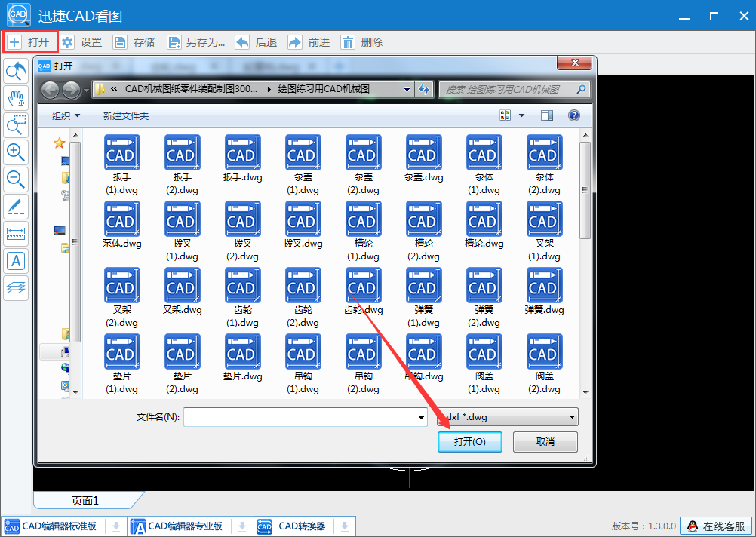756x537 pixels.
Task: Download CAD编辑器专业版 via arrow icon
Action: [242, 526]
